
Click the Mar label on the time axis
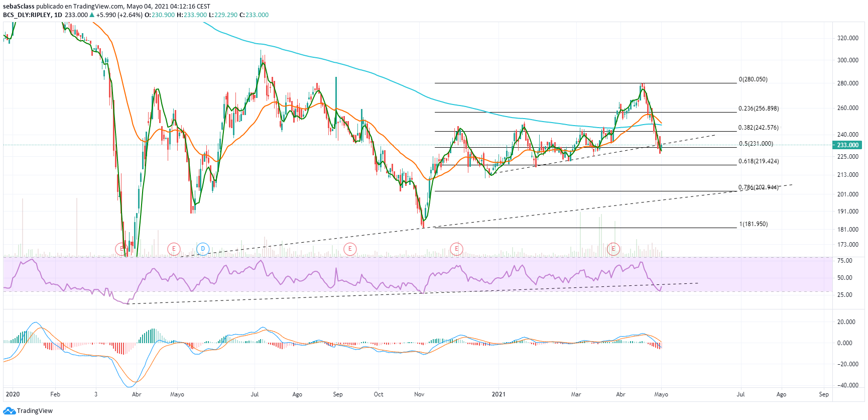pos(576,394)
